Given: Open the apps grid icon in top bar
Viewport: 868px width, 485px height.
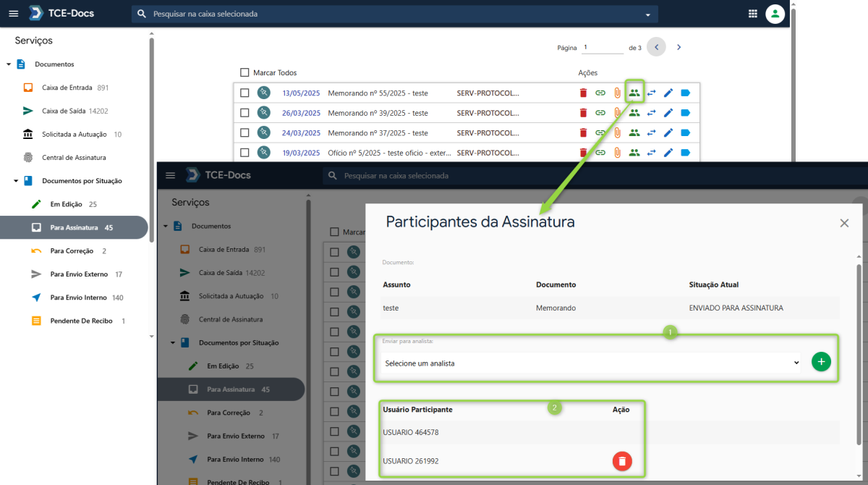Looking at the screenshot, I should click(753, 14).
